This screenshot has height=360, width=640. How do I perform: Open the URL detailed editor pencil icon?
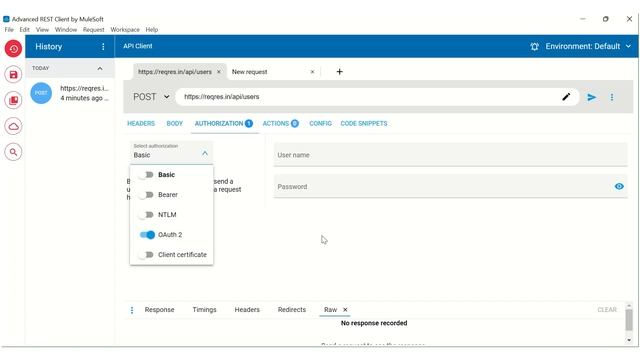566,97
